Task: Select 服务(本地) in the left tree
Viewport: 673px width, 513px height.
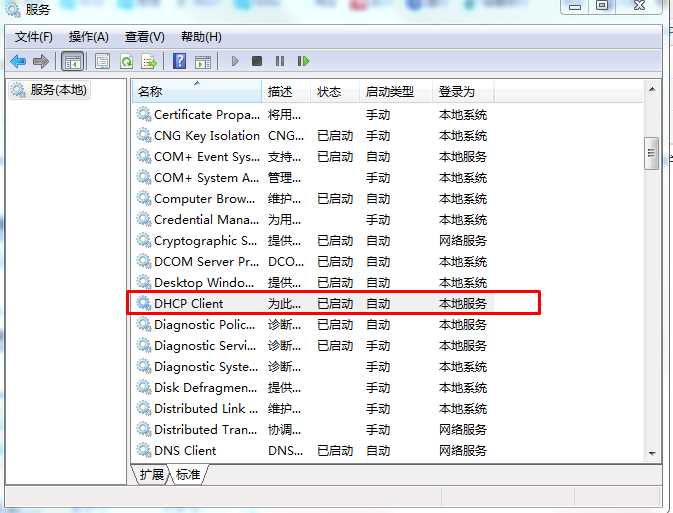Action: pos(49,90)
